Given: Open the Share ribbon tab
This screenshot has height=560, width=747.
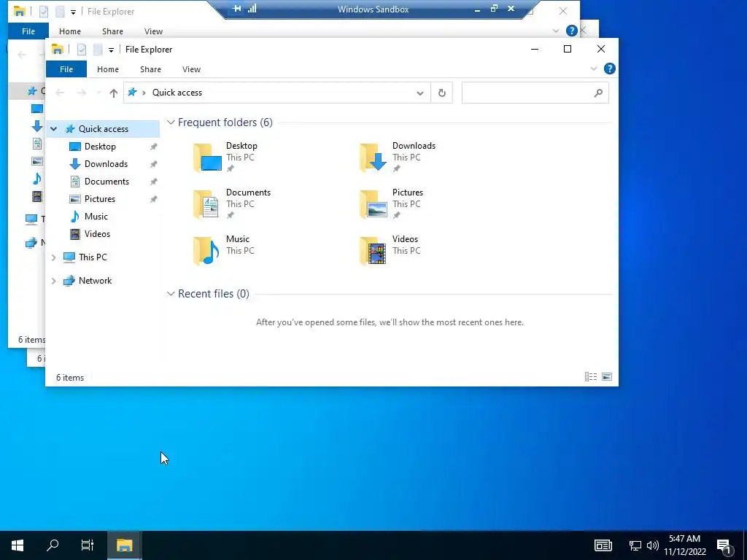Looking at the screenshot, I should (x=150, y=69).
